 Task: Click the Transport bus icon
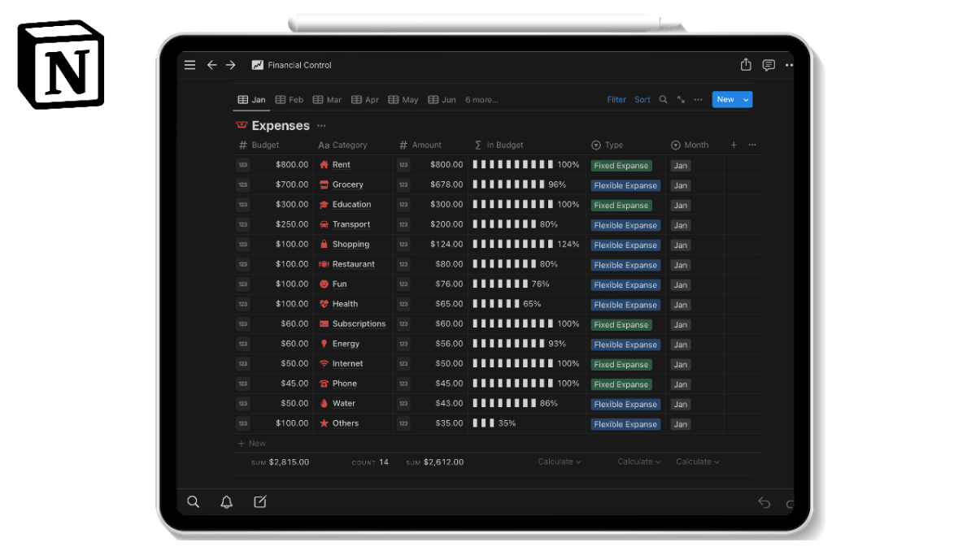[324, 224]
